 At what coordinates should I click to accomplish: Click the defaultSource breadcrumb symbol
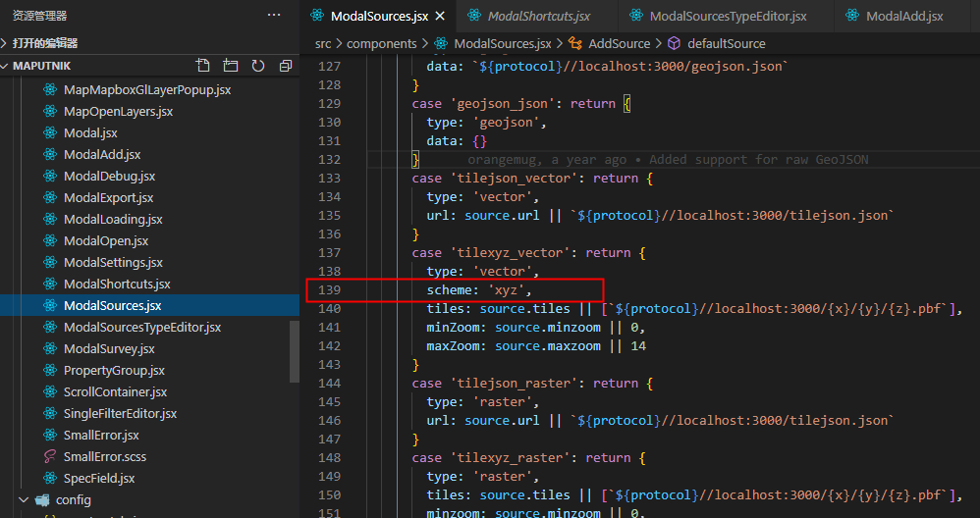coord(727,44)
